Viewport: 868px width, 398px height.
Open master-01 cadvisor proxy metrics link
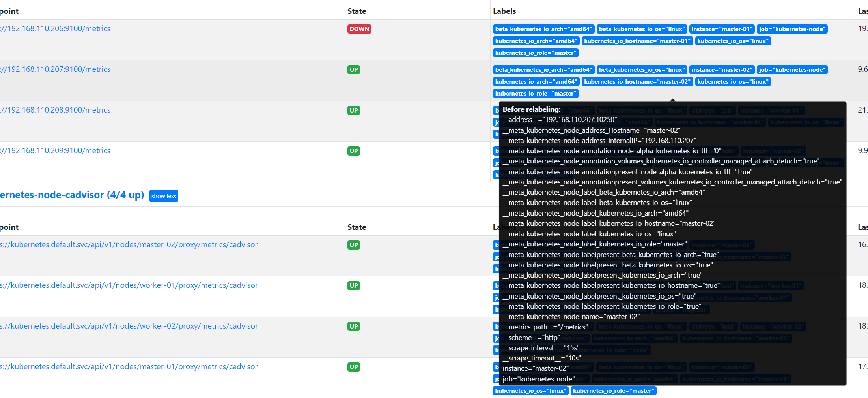pos(129,367)
